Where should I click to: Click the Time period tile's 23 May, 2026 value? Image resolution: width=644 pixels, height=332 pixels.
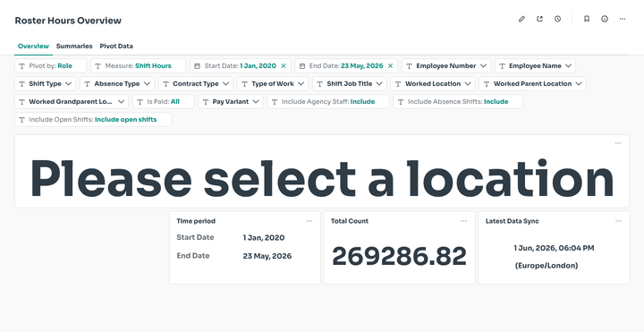[267, 256]
